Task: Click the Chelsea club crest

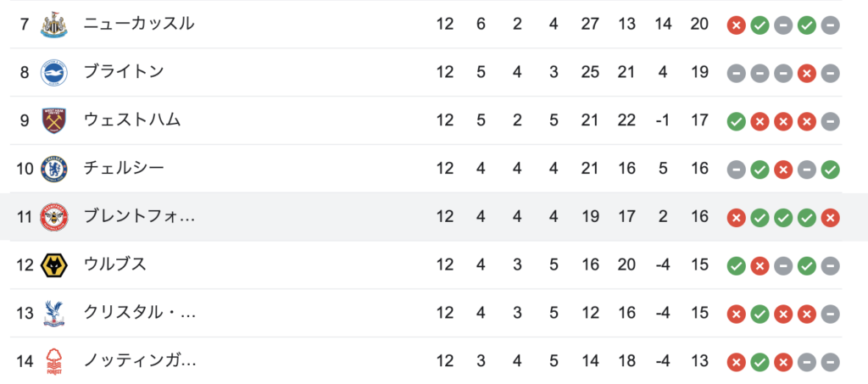Action: pos(54,169)
